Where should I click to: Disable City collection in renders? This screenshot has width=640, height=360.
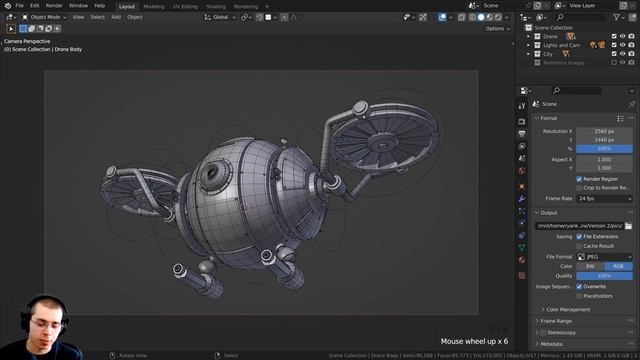point(631,54)
